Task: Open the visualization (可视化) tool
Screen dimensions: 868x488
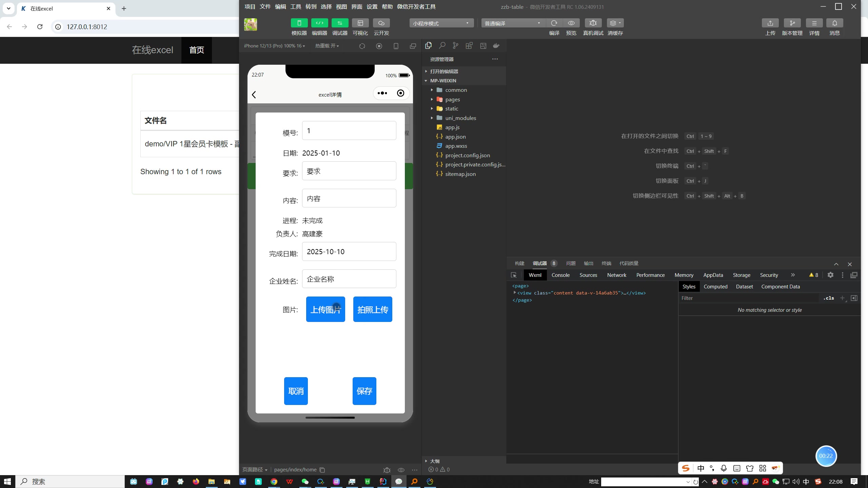Action: (x=360, y=23)
